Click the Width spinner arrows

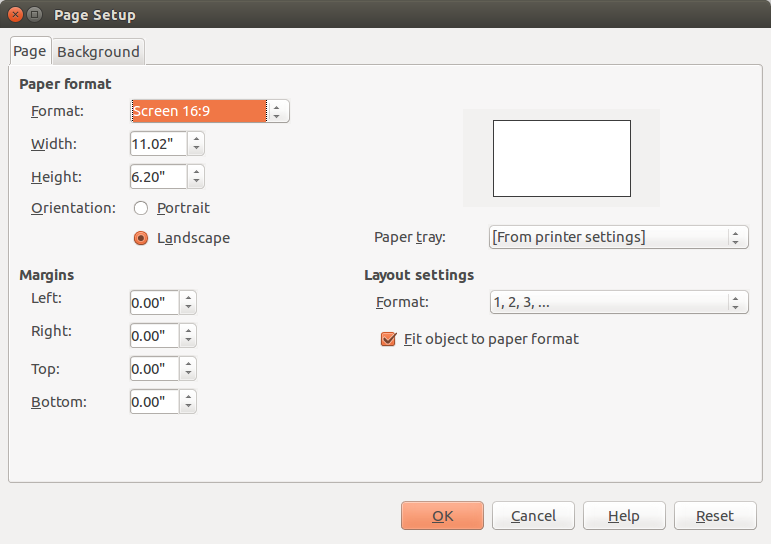coord(196,144)
